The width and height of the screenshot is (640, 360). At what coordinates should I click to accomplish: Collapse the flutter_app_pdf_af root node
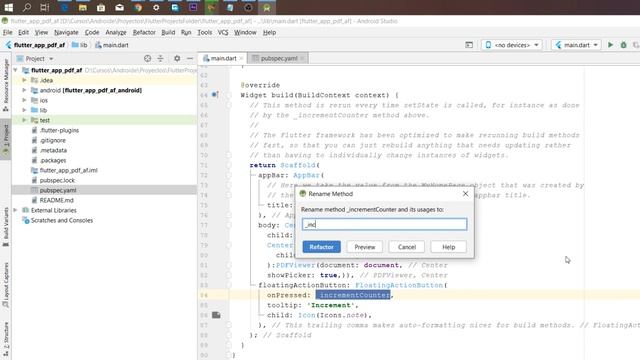[x=16, y=70]
